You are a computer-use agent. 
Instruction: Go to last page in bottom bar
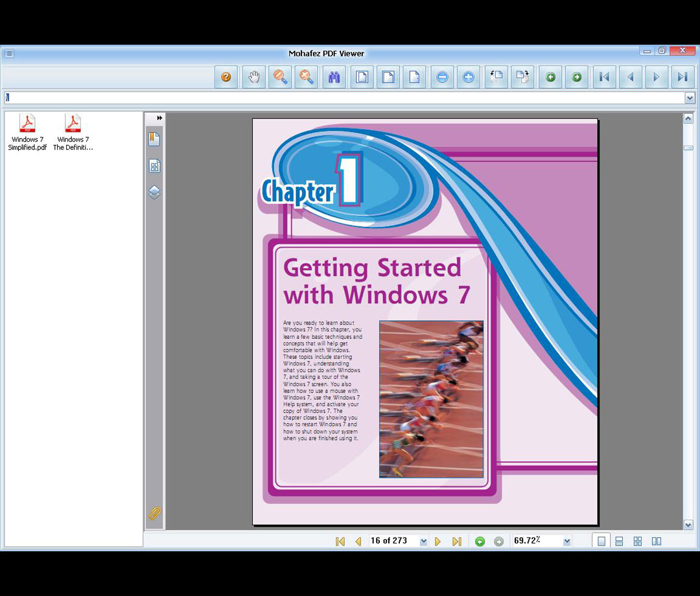[x=457, y=542]
